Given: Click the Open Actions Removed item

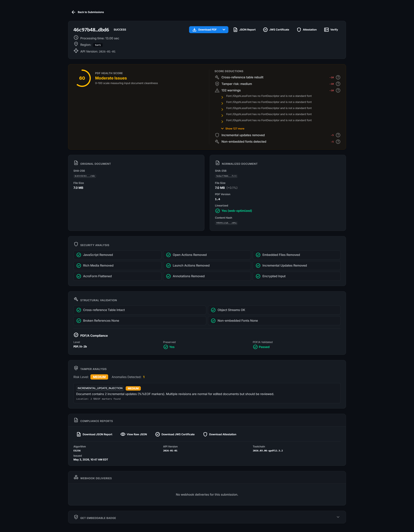Looking at the screenshot, I should (x=207, y=255).
